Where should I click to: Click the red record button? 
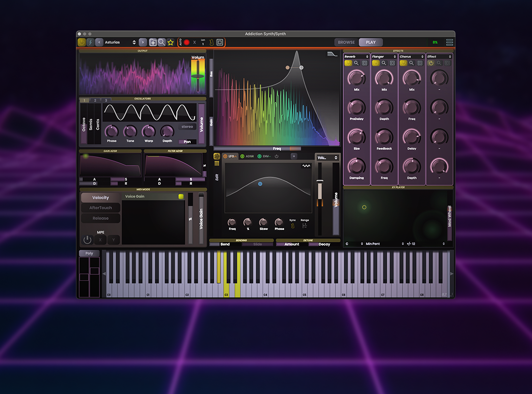coord(187,42)
